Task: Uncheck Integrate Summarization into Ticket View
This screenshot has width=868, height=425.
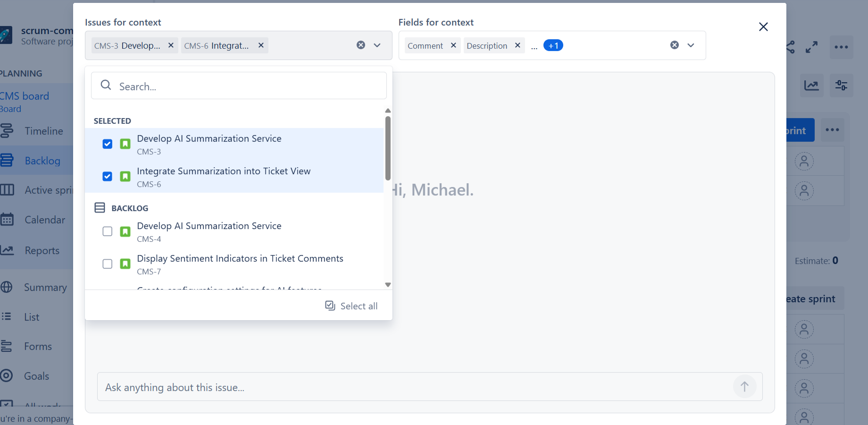Action: tap(108, 177)
